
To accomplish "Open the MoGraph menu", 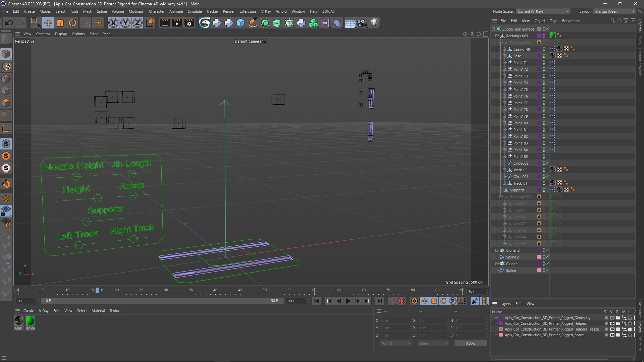I will (136, 11).
